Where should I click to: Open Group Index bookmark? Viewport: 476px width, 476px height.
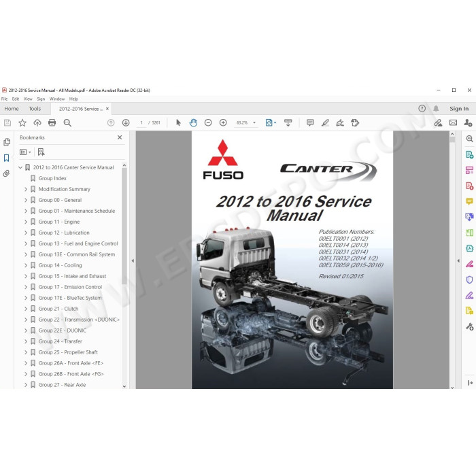click(52, 178)
